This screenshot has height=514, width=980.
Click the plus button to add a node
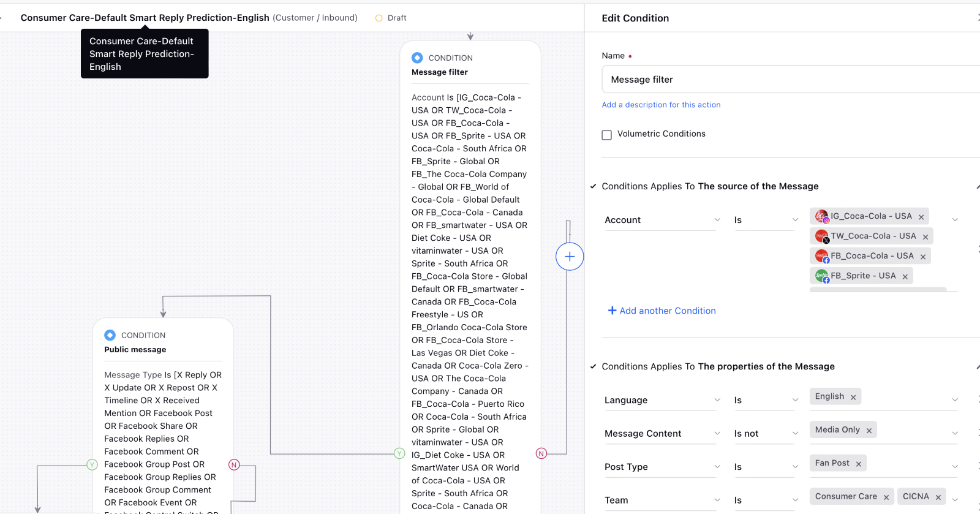click(570, 257)
